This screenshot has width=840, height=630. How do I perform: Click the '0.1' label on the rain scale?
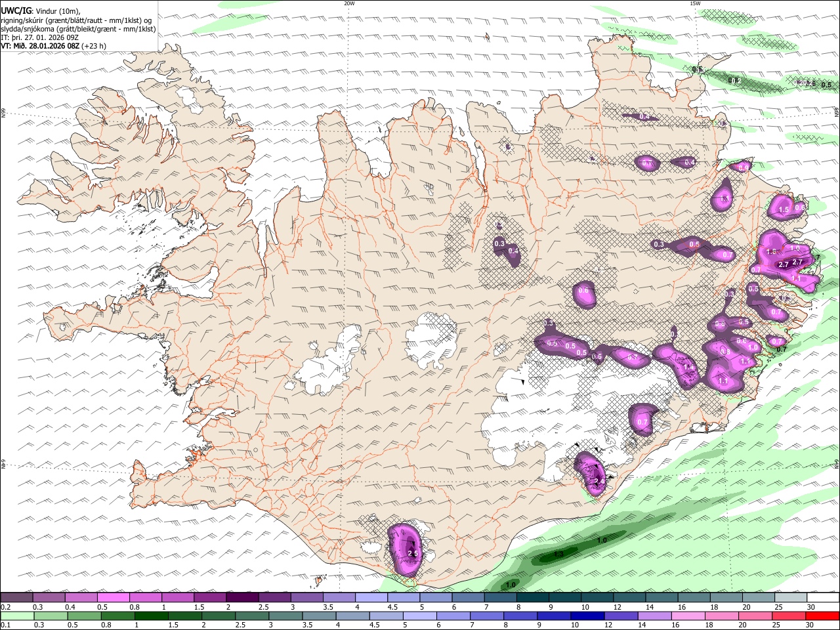tap(5, 625)
